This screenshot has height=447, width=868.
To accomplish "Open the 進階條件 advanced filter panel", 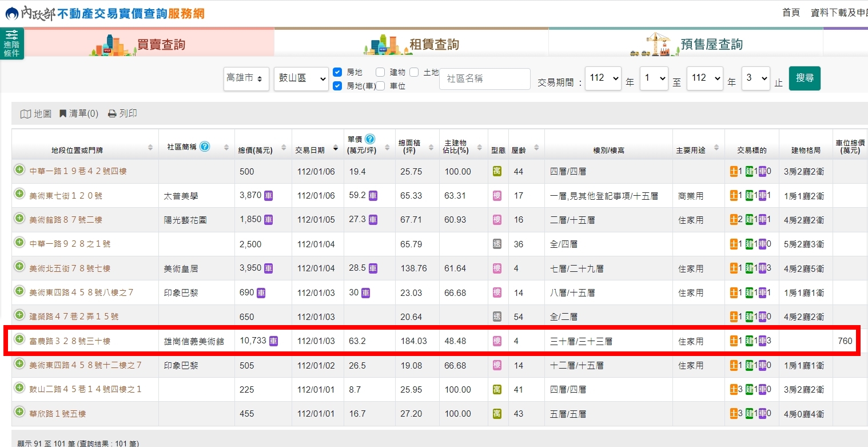I will [11, 43].
